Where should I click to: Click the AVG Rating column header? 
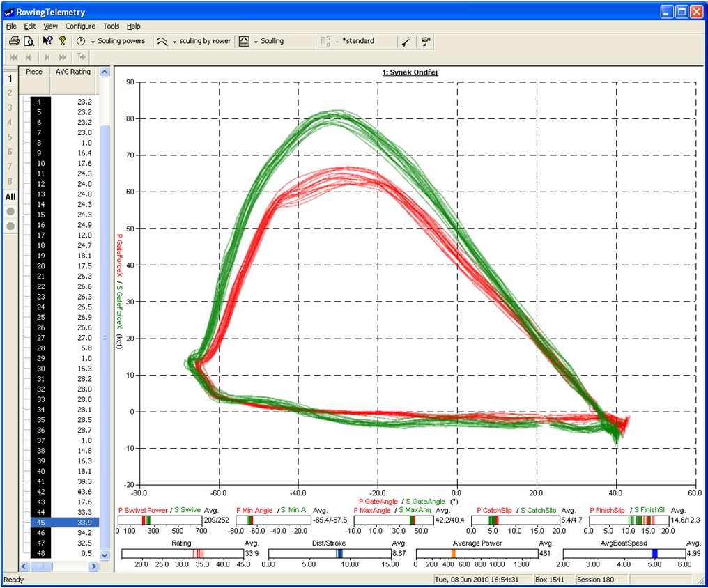72,71
